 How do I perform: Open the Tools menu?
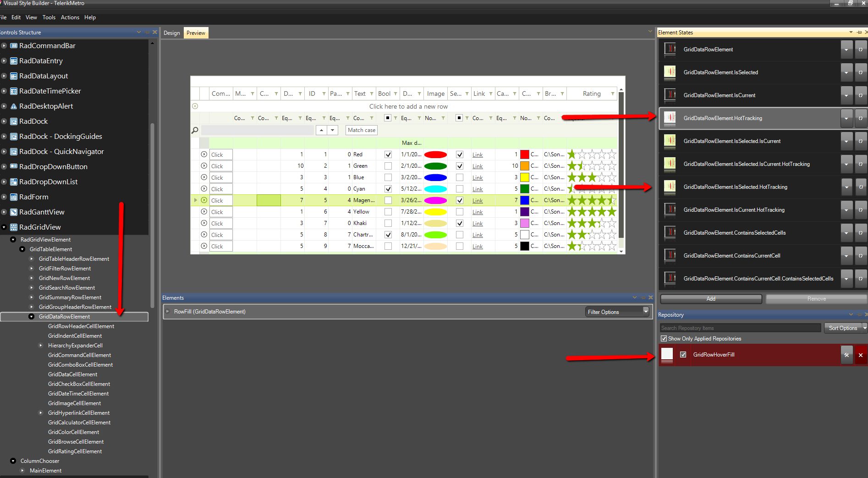pyautogui.click(x=49, y=17)
